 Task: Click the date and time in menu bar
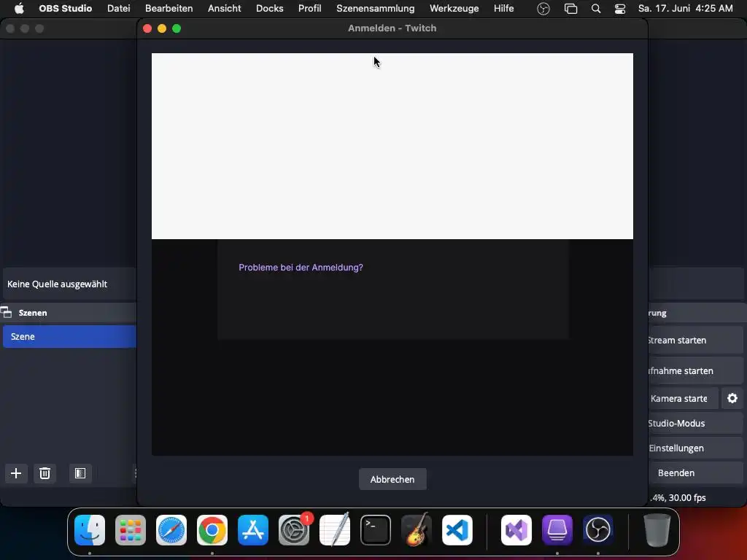(686, 8)
